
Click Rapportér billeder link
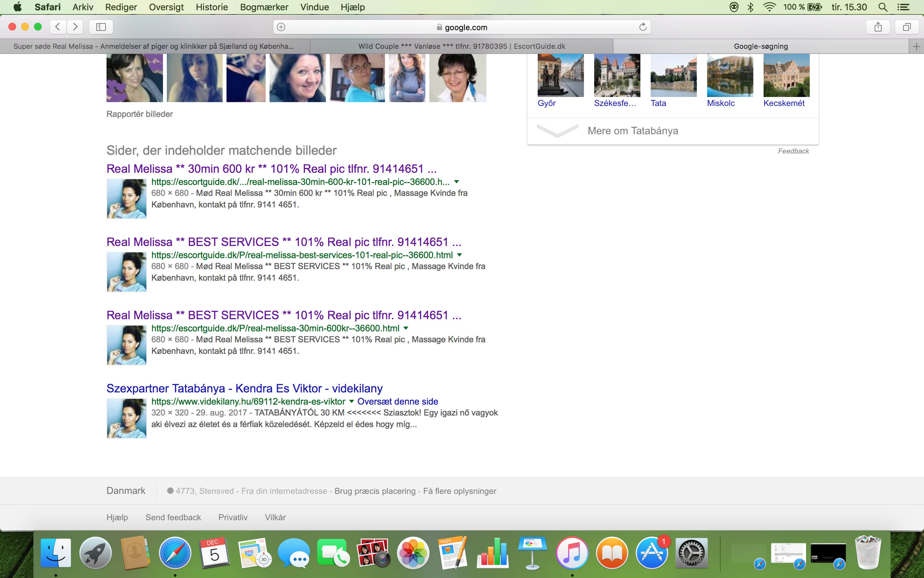139,114
